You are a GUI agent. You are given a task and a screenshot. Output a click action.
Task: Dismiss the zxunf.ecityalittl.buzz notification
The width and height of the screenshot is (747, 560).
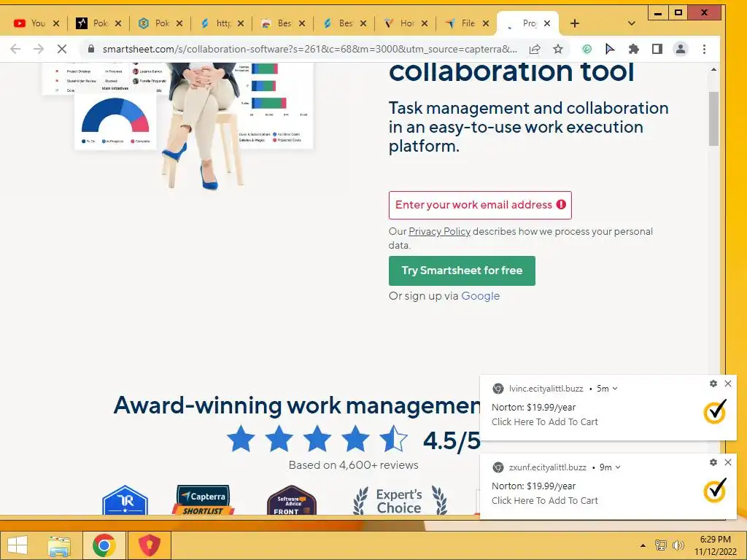(728, 462)
